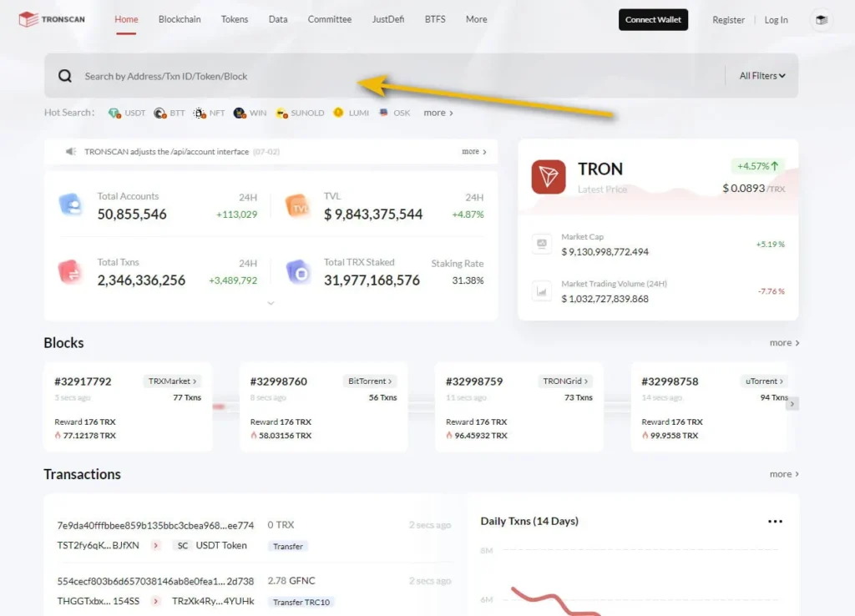The image size is (855, 616).
Task: Click the announcement speaker icon
Action: click(71, 152)
